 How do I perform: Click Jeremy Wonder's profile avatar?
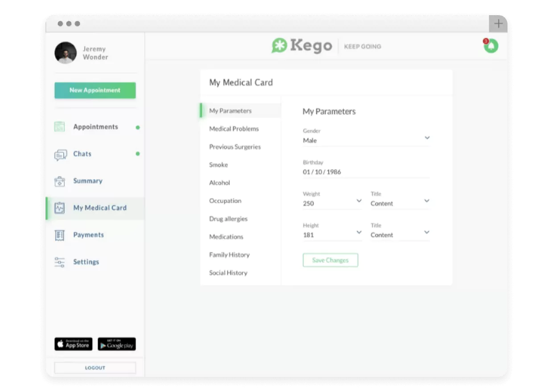click(x=66, y=53)
